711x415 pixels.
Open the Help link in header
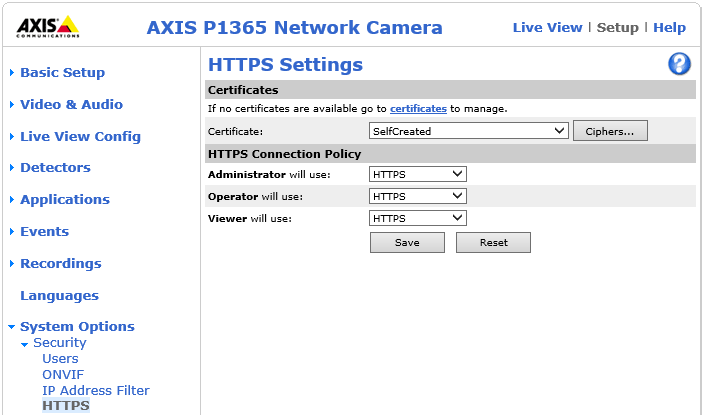(x=669, y=27)
